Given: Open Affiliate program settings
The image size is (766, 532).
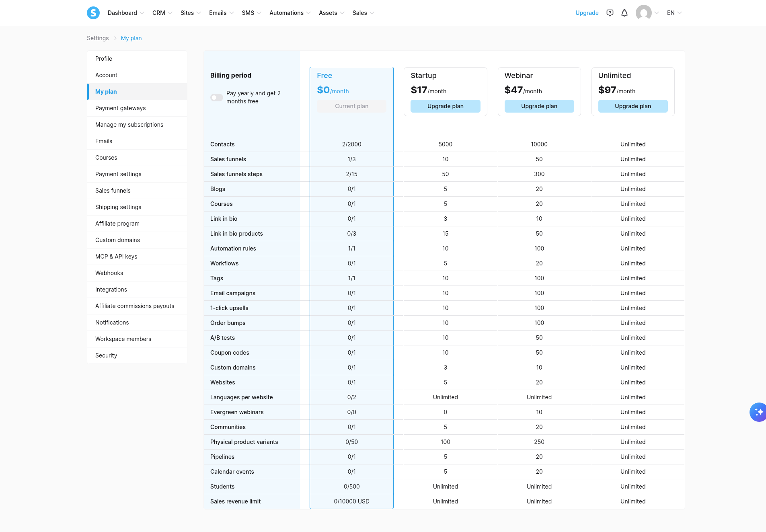Looking at the screenshot, I should (x=137, y=224).
